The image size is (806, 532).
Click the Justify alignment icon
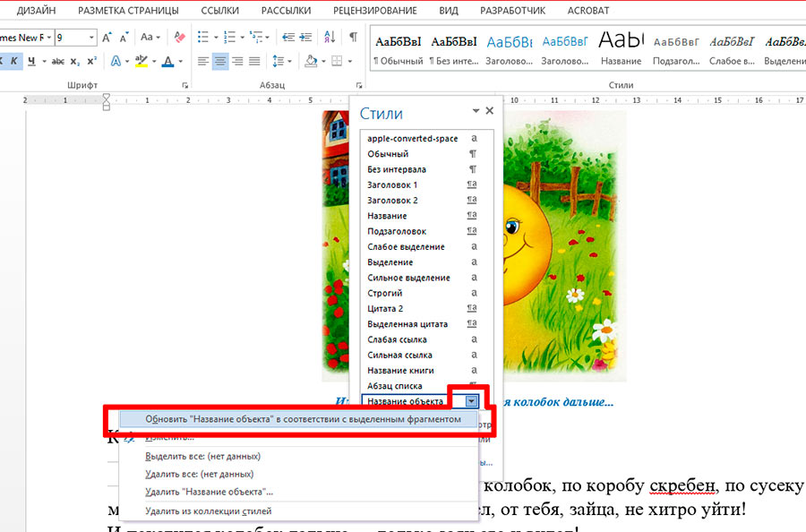pyautogui.click(x=255, y=61)
